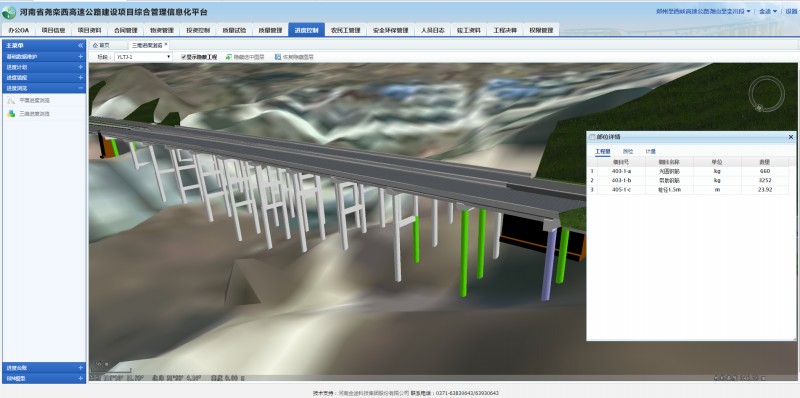Select the 403-1-b row in details table
The width and height of the screenshot is (800, 398).
(691, 181)
